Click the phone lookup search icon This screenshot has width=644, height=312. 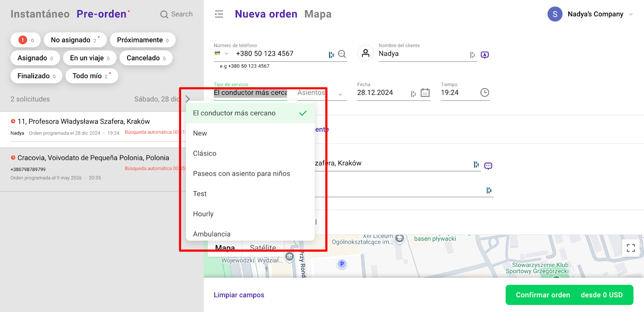point(342,54)
